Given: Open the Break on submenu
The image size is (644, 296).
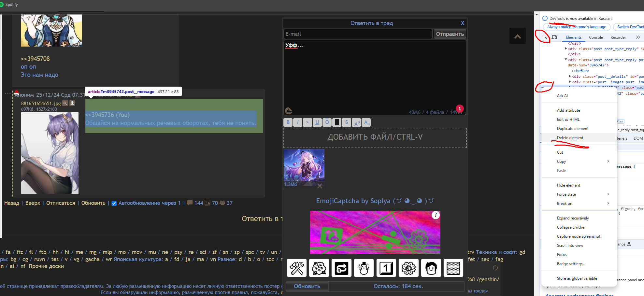Looking at the screenshot, I should click(x=579, y=204).
